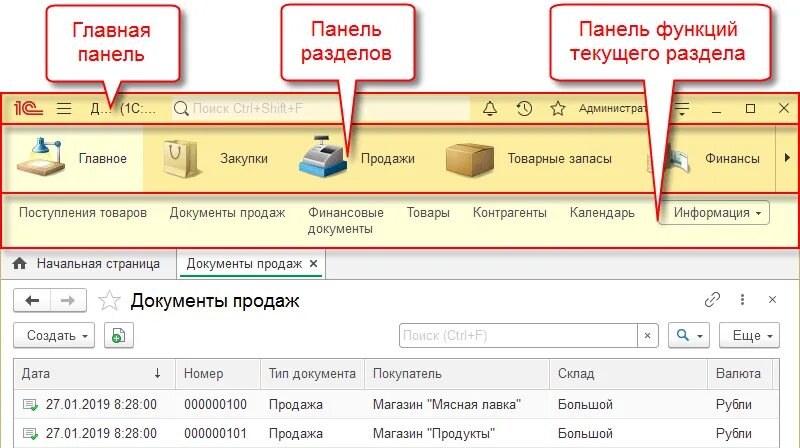This screenshot has height=448, width=800.
Task: Click Тип документа column header
Action: [312, 374]
